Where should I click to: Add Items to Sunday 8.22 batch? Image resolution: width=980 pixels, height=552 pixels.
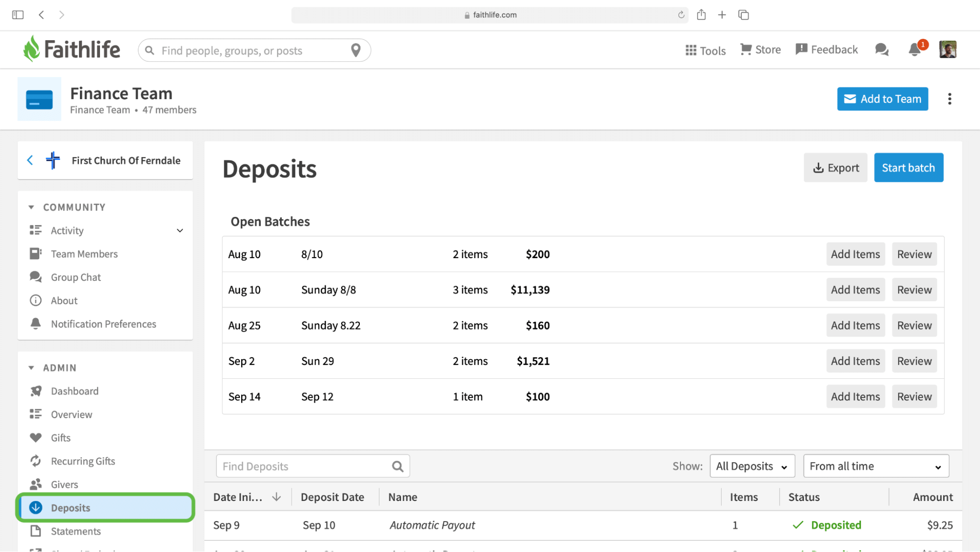pyautogui.click(x=855, y=325)
